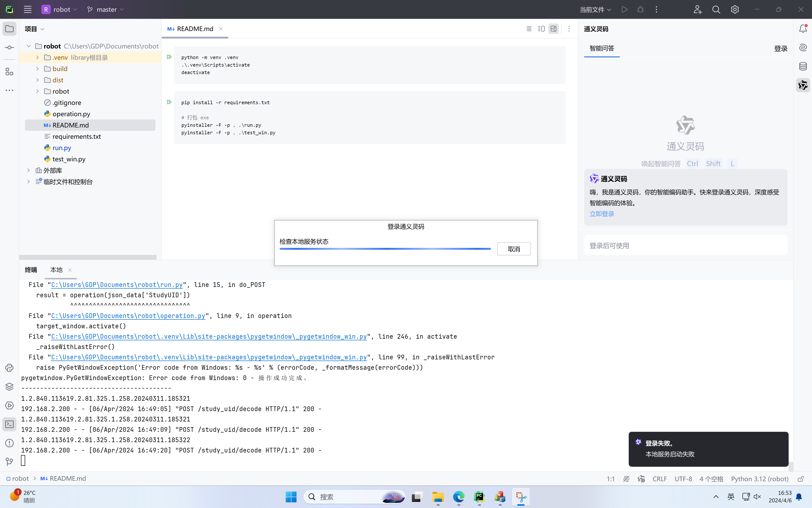Click the 立即登录 link
This screenshot has width=812, height=508.
pyautogui.click(x=602, y=214)
